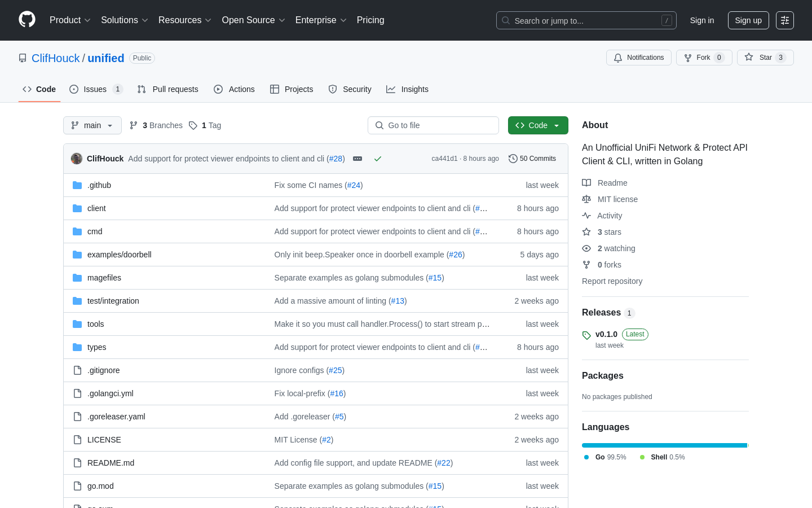Click the Search or jump to field
The height and width of the screenshot is (508, 812).
point(586,20)
